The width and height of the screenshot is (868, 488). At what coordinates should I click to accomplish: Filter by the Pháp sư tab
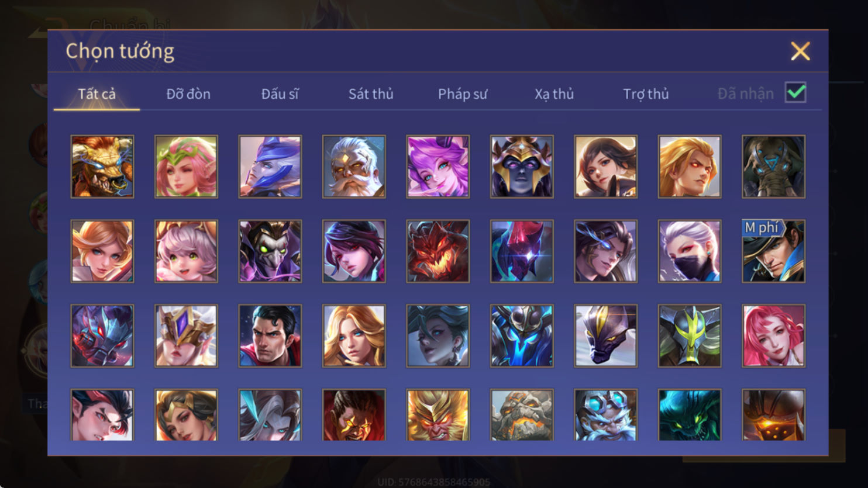click(463, 94)
